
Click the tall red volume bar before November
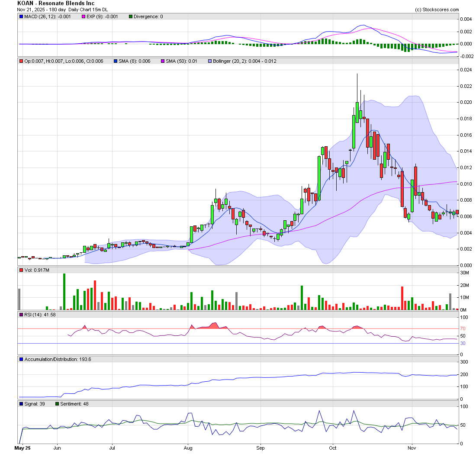pos(402,298)
